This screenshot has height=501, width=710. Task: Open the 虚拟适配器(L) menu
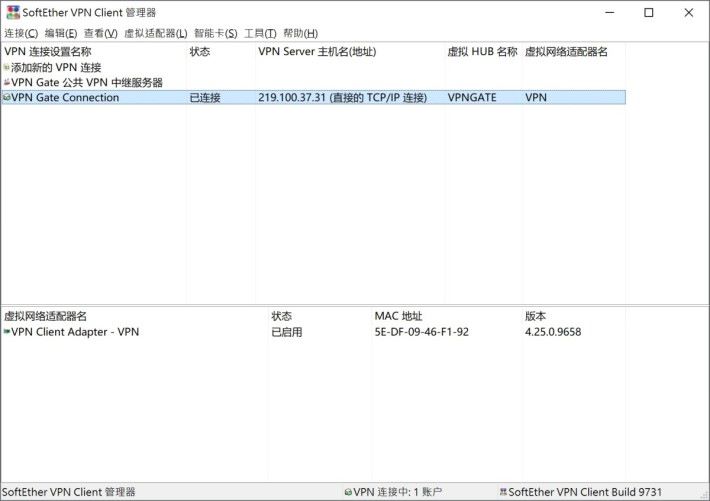(x=156, y=33)
